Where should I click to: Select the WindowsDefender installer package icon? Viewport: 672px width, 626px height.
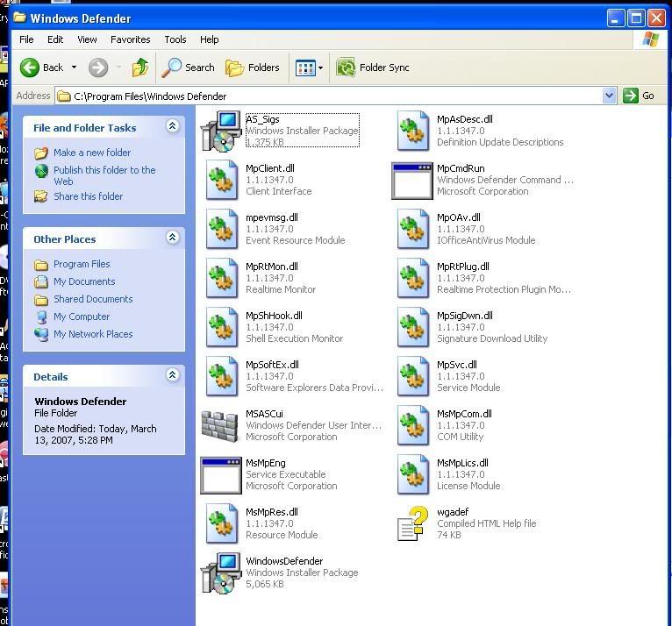pos(221,573)
